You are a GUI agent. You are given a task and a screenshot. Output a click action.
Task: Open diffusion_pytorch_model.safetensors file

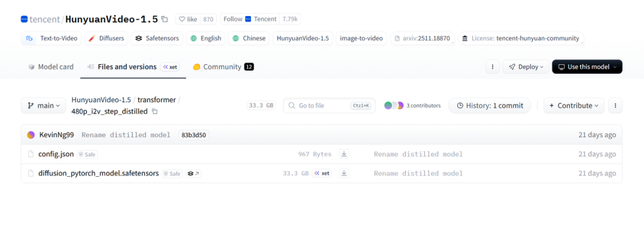98,173
